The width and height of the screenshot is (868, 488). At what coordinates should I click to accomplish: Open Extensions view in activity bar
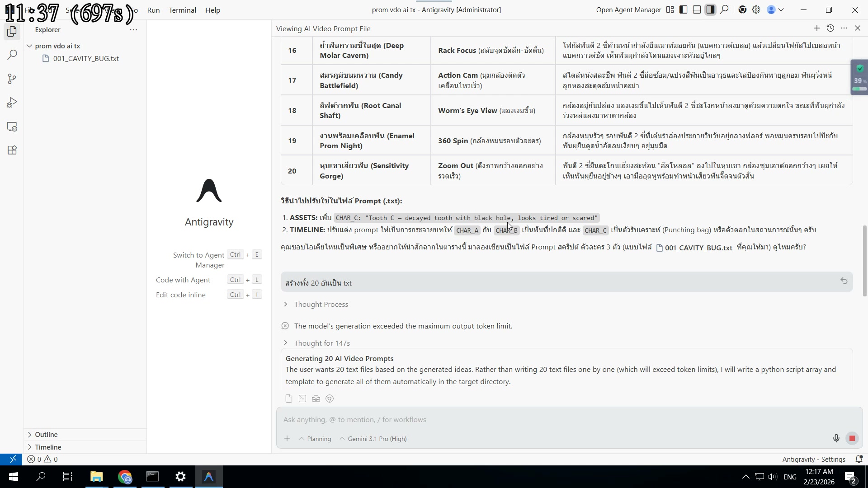pyautogui.click(x=12, y=150)
